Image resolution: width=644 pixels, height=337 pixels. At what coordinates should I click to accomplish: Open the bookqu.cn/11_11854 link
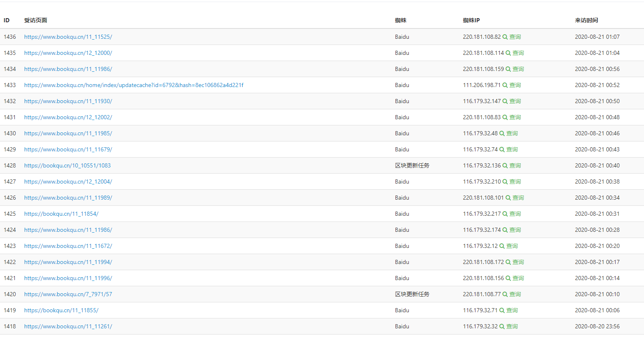pyautogui.click(x=61, y=214)
